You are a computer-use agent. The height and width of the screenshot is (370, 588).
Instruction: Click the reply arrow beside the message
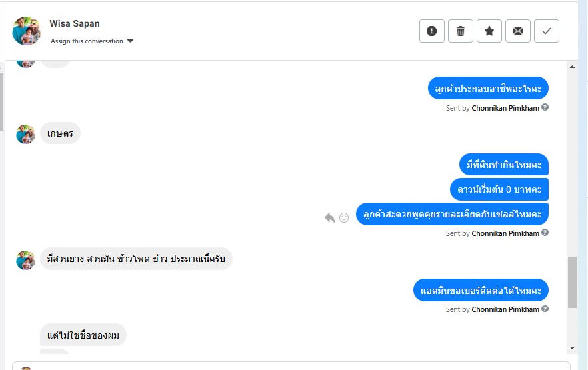(329, 217)
